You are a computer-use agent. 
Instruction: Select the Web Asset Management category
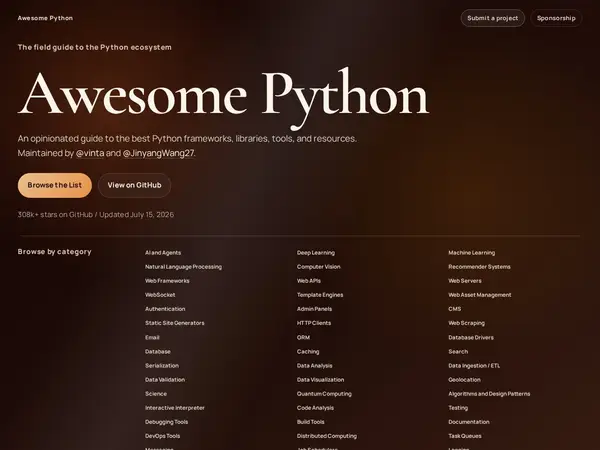(x=480, y=295)
